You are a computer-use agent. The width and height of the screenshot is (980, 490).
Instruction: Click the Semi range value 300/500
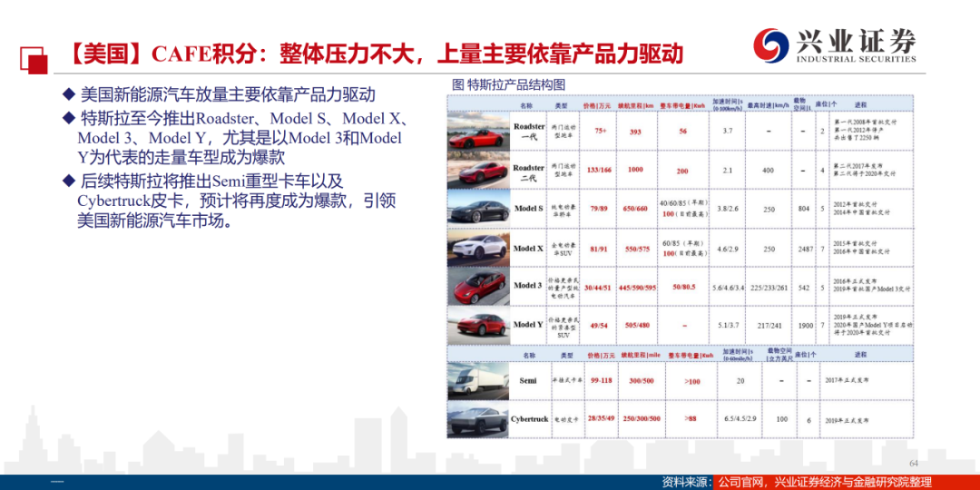tap(642, 380)
